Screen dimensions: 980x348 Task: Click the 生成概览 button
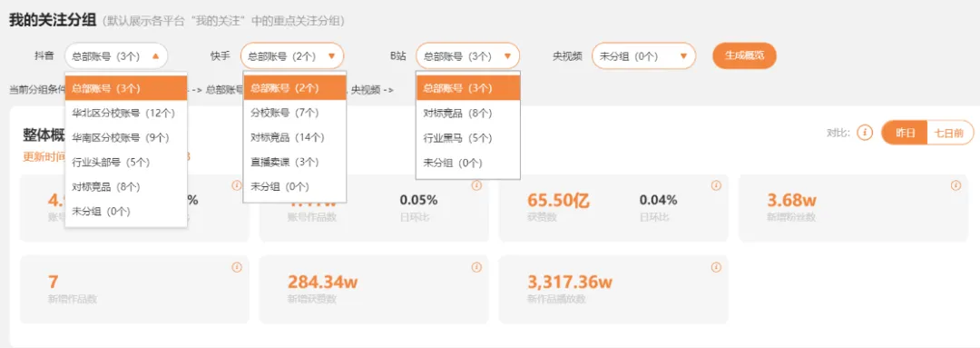pyautogui.click(x=744, y=55)
